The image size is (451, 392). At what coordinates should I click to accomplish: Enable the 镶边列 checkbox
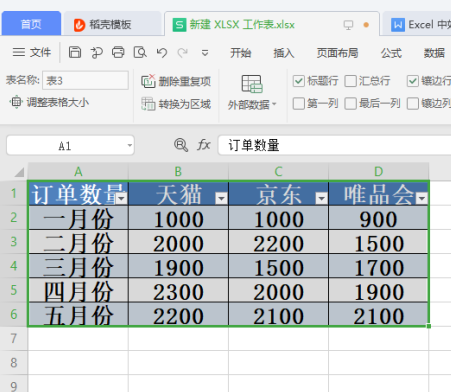point(413,103)
